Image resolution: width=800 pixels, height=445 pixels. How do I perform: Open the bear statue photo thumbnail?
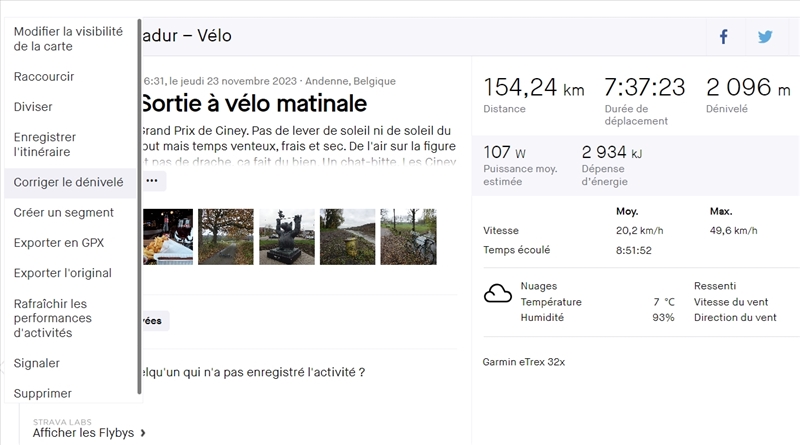pyautogui.click(x=287, y=237)
